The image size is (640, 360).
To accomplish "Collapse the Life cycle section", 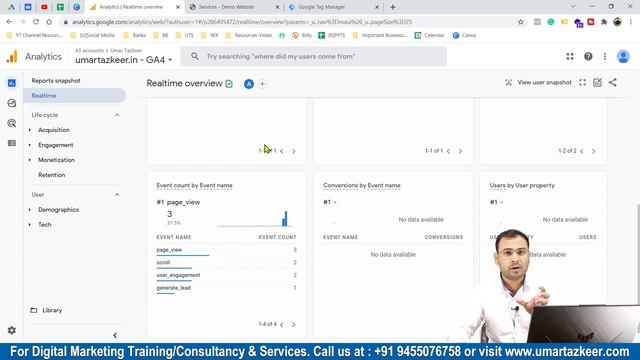I will [117, 115].
